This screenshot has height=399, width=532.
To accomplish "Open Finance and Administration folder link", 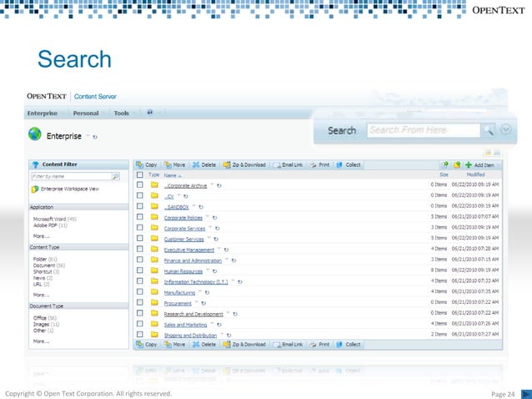I will tap(193, 260).
